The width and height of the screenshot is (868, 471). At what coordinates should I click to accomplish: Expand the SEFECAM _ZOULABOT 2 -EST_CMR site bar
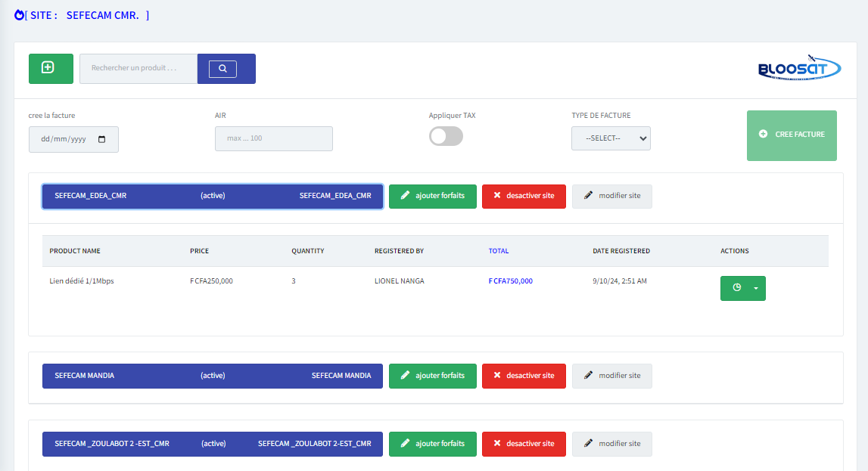[x=213, y=444]
